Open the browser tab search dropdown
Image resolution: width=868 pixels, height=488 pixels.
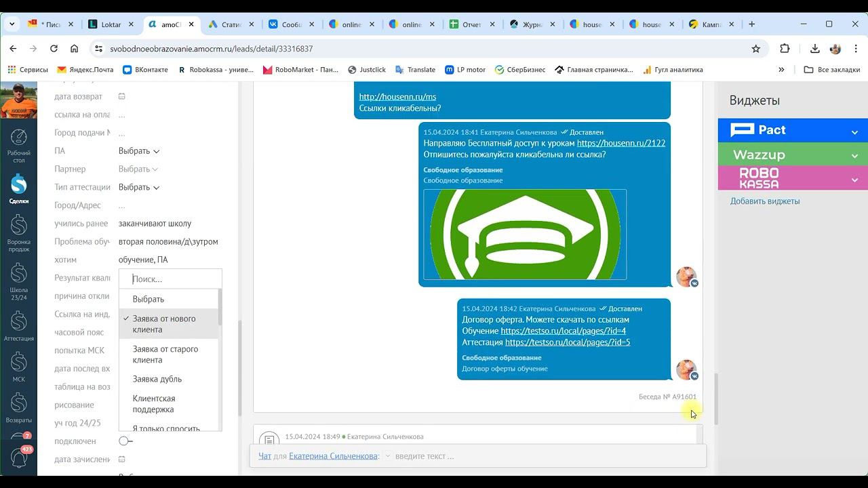pyautogui.click(x=12, y=24)
